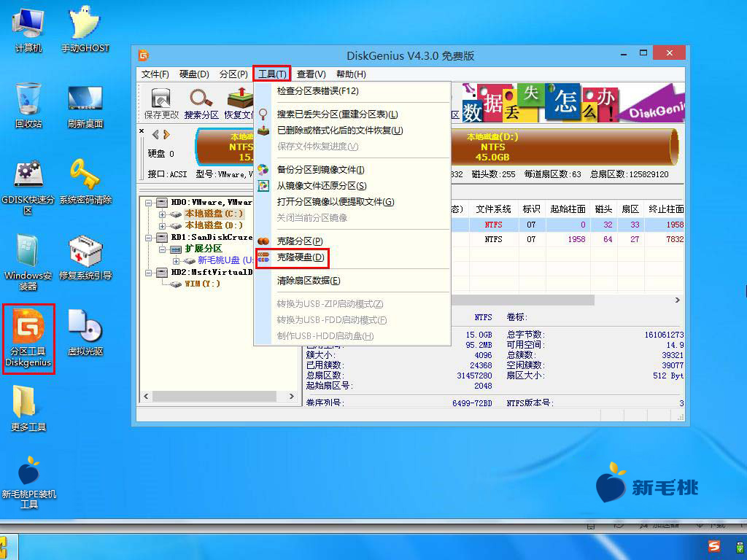Click the 数据丢失怎么办 banner ad
This screenshot has width=747, height=560.
coord(573,103)
